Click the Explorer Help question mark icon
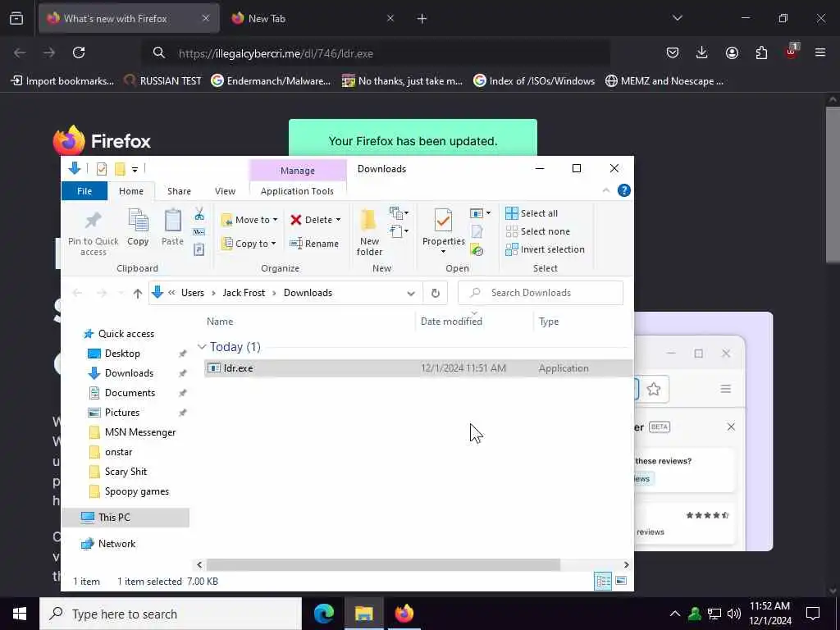840x630 pixels. [x=623, y=190]
